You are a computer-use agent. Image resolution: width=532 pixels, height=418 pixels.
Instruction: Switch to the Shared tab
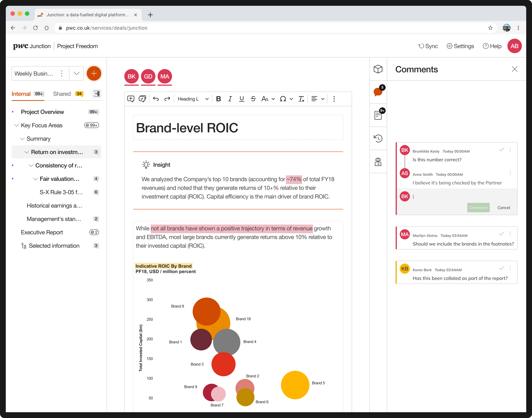pos(62,94)
